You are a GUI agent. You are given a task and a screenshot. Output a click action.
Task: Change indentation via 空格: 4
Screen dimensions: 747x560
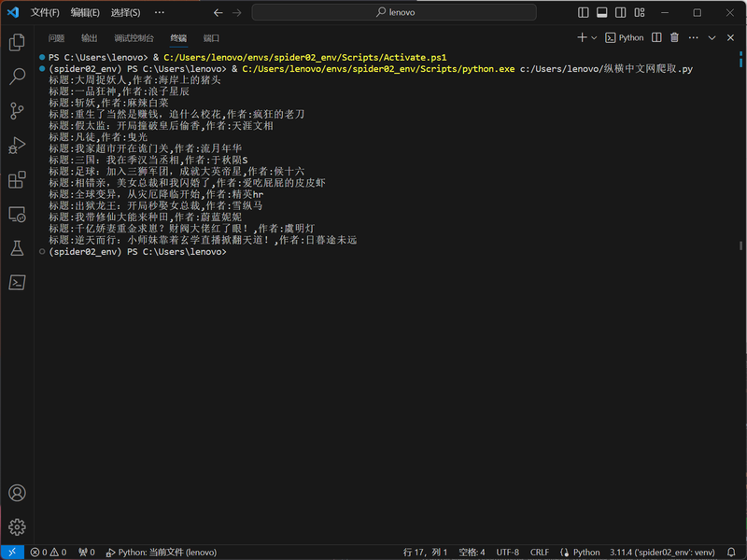click(472, 553)
